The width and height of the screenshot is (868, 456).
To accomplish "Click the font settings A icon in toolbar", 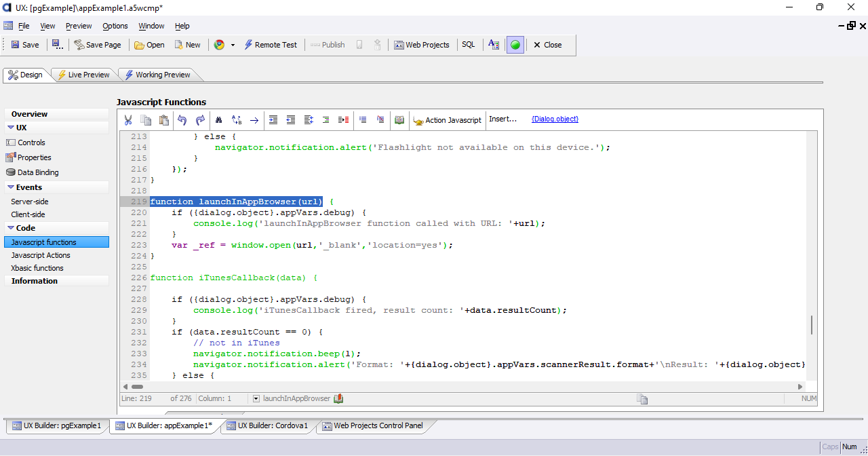I will (x=494, y=45).
